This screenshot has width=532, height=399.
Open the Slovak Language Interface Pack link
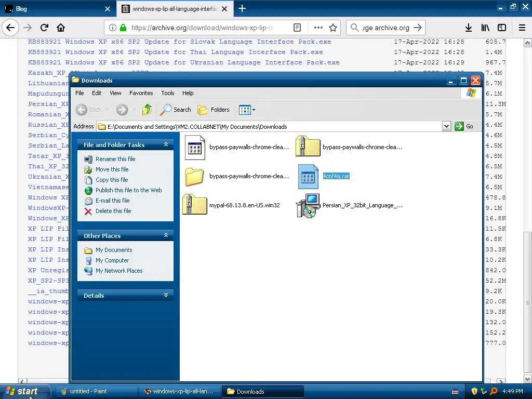click(179, 42)
